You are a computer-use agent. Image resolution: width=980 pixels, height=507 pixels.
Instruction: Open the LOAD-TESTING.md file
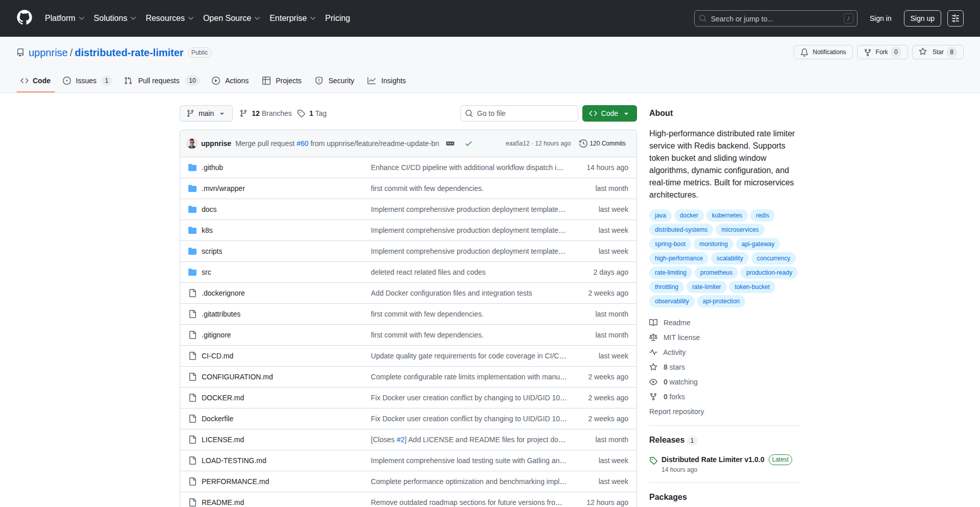pos(234,461)
